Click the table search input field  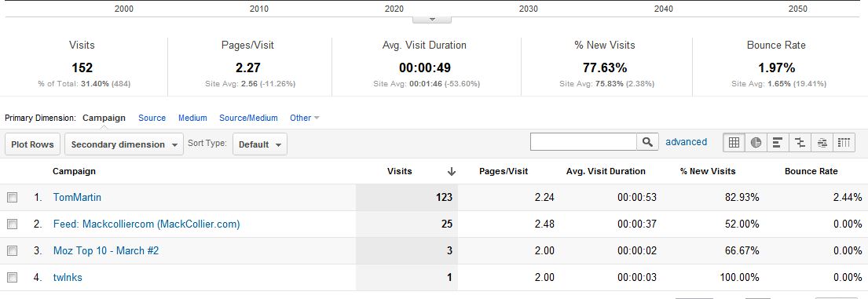584,141
